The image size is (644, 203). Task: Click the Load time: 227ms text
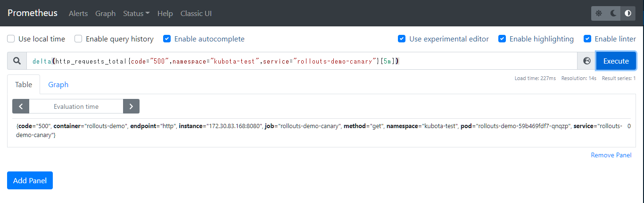coord(535,78)
